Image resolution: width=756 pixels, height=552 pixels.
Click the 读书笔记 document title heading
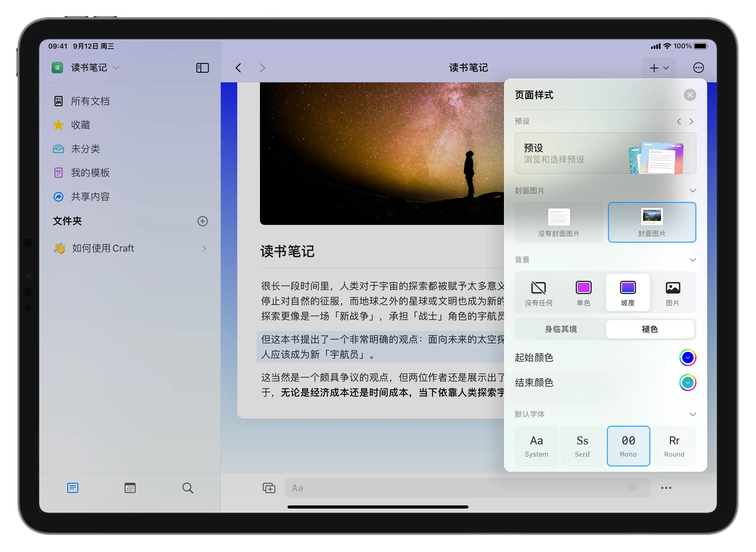point(287,252)
